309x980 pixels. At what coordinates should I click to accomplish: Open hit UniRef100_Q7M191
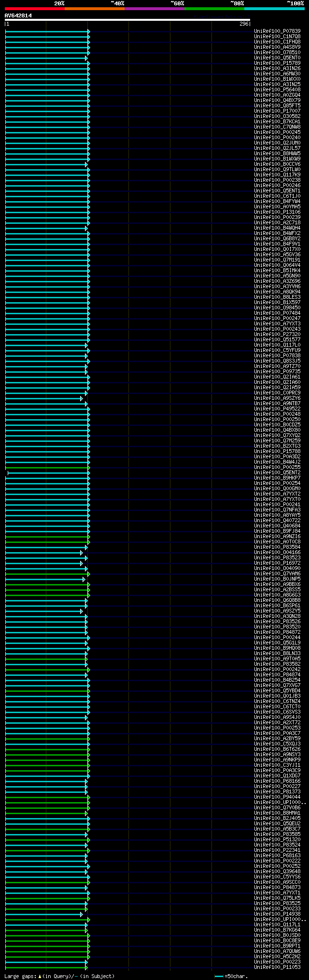[x=277, y=260]
